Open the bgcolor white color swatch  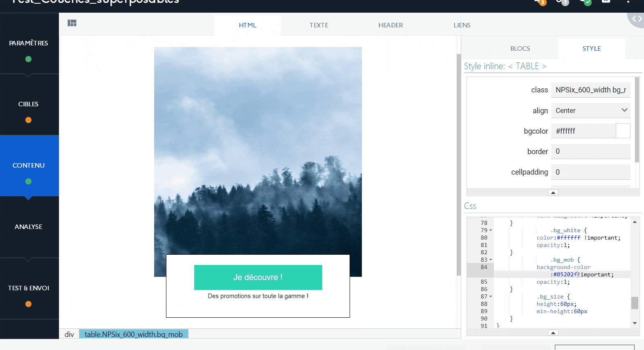[x=623, y=131]
